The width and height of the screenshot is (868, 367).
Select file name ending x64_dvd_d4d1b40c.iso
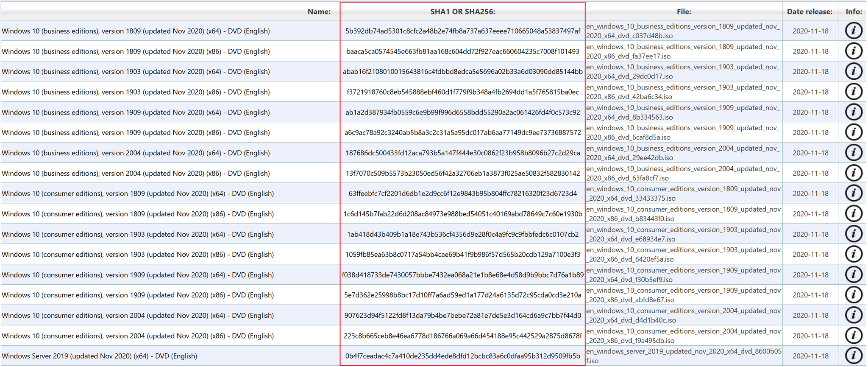tap(684, 315)
